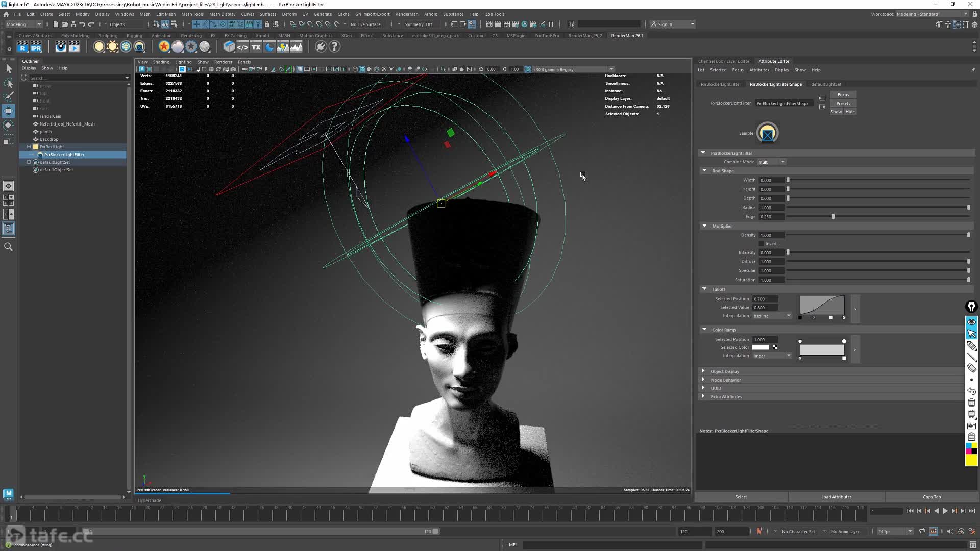Open the TX texture manager icon

click(x=256, y=46)
